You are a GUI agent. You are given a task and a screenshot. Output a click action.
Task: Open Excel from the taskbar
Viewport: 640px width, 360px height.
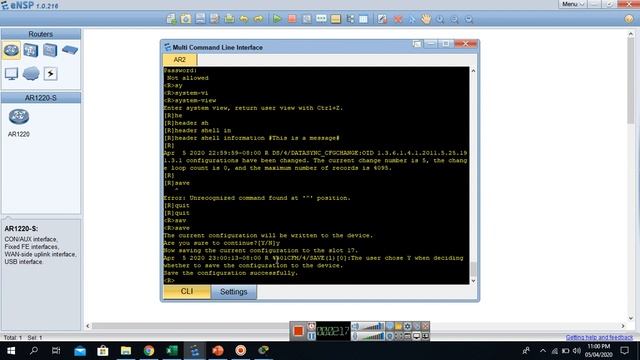[171, 351]
